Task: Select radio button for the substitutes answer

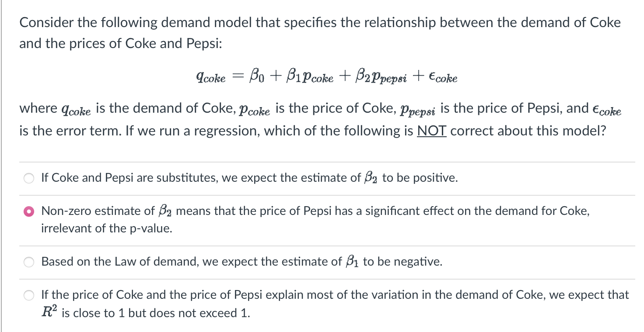Action: pos(29,178)
